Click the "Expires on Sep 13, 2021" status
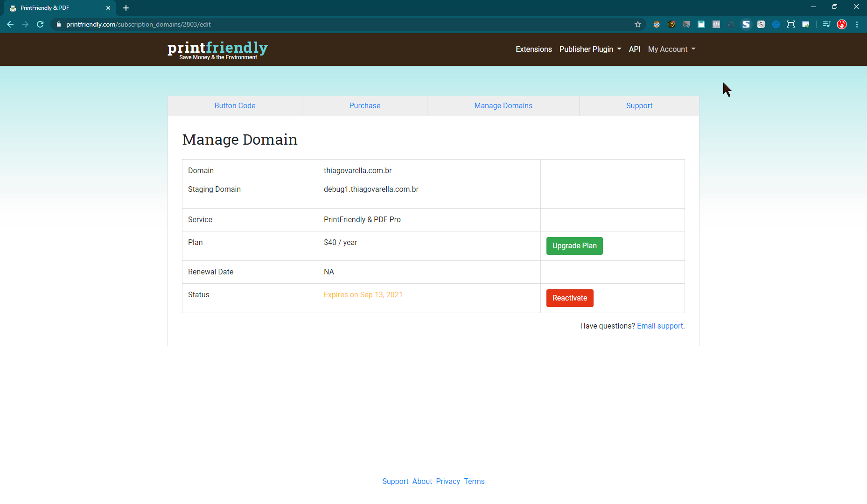This screenshot has height=504, width=867. tap(363, 295)
